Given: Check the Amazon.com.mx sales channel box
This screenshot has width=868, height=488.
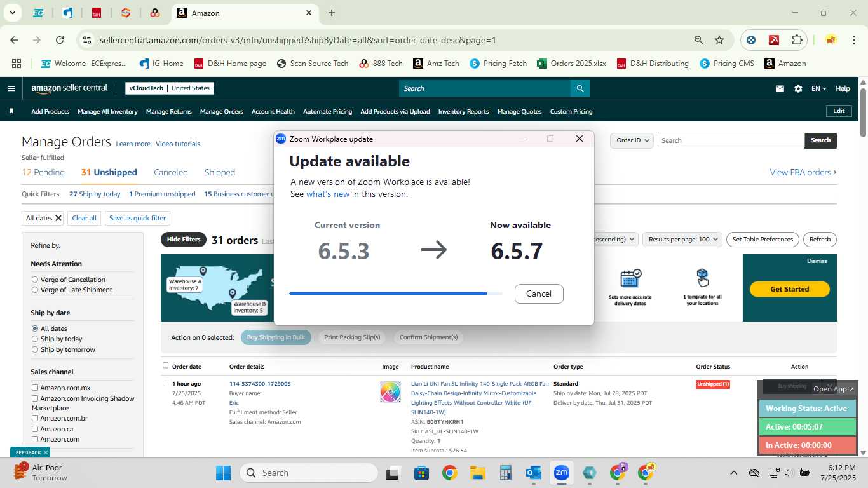Looking at the screenshot, I should pos(35,388).
